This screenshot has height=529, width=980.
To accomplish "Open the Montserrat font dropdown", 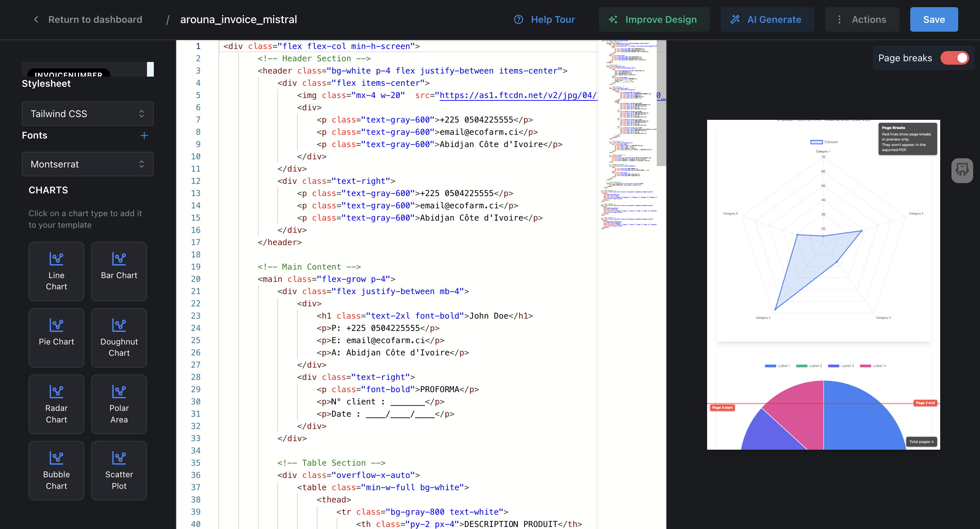I will 87,164.
